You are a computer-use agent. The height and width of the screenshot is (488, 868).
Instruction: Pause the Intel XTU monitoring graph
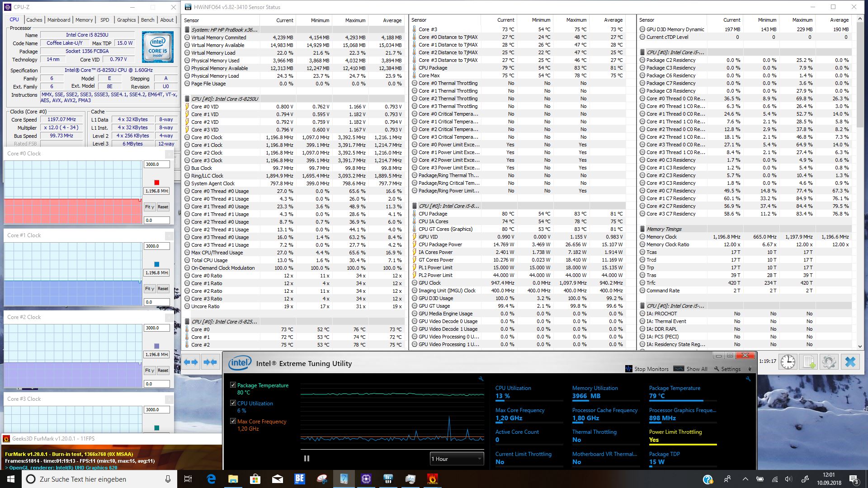tap(307, 459)
